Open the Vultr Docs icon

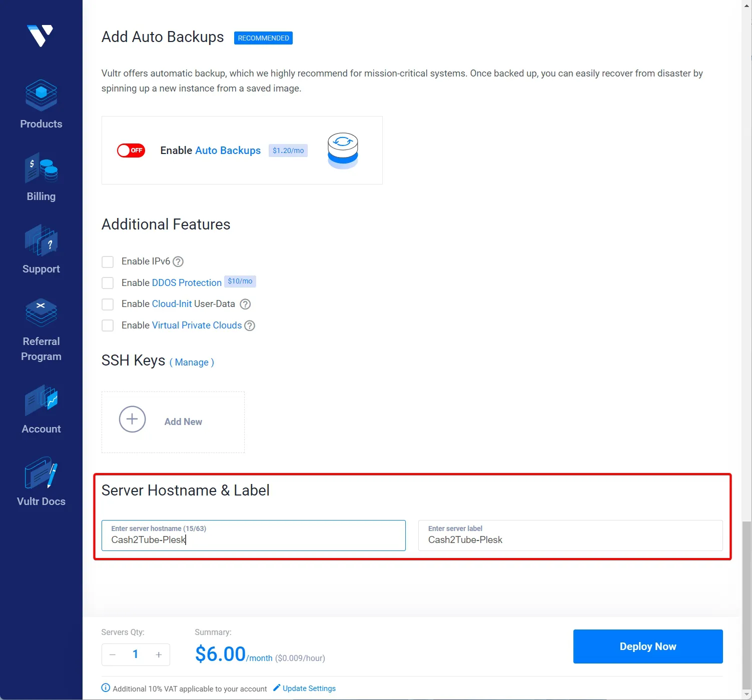click(41, 472)
